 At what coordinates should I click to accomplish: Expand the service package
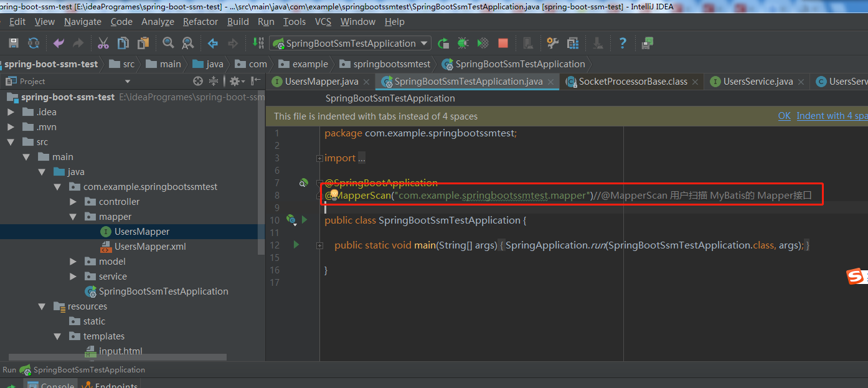(73, 277)
